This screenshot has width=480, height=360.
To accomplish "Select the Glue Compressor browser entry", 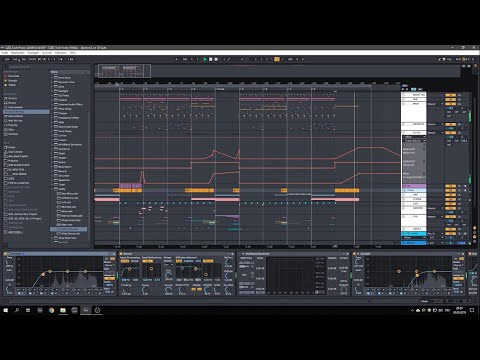I will [x=68, y=127].
